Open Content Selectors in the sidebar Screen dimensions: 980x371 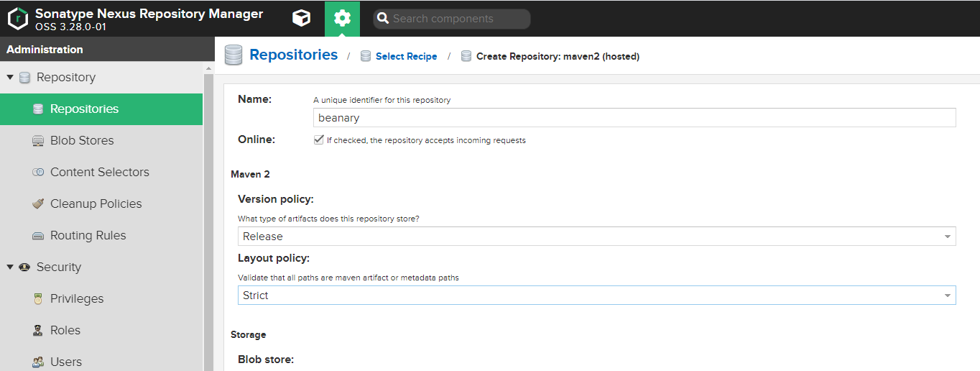coord(101,173)
